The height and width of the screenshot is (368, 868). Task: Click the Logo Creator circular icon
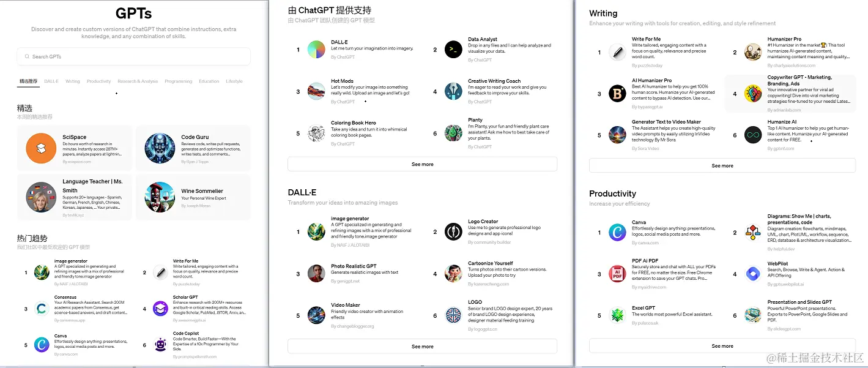[x=453, y=231]
